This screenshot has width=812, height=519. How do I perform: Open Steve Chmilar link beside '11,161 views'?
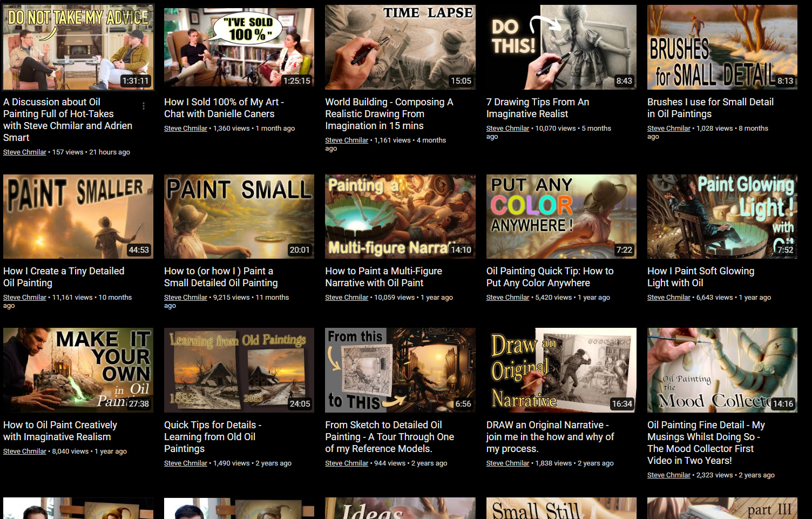pos(25,298)
